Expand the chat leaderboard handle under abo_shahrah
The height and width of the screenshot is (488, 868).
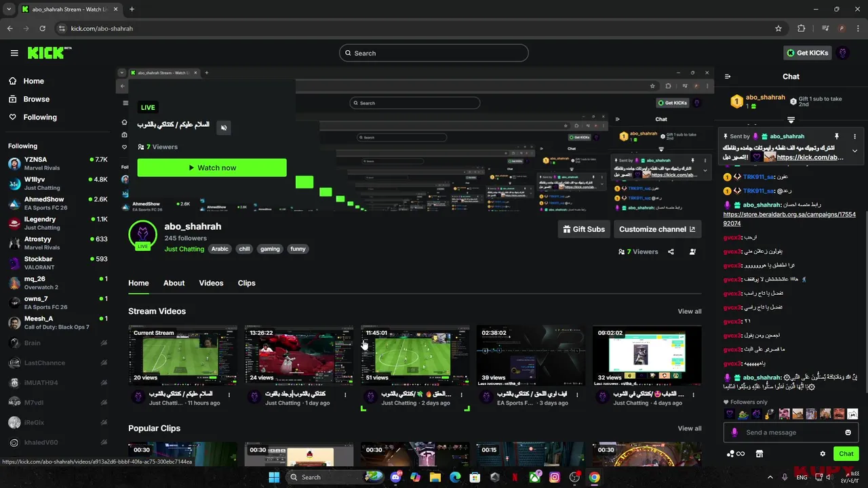[791, 120]
